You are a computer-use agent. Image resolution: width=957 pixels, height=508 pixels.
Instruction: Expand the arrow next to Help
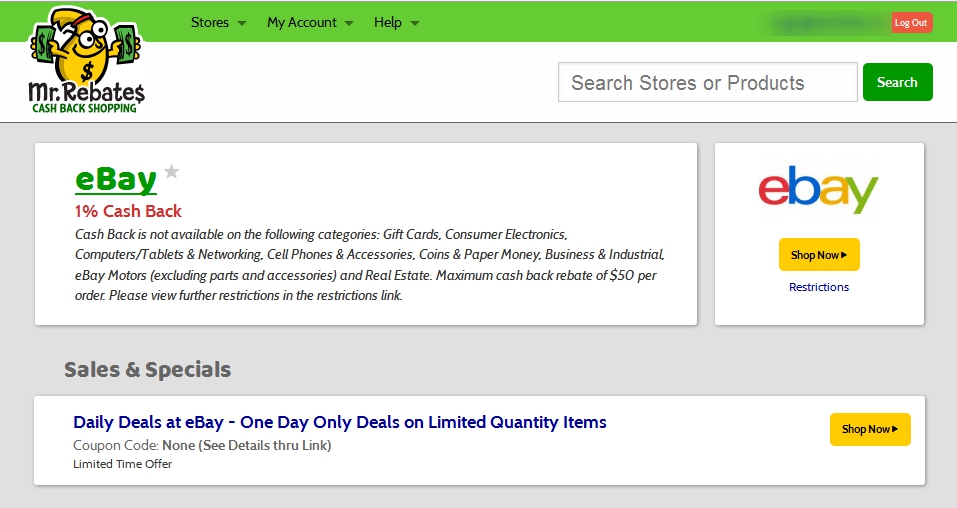click(x=415, y=23)
